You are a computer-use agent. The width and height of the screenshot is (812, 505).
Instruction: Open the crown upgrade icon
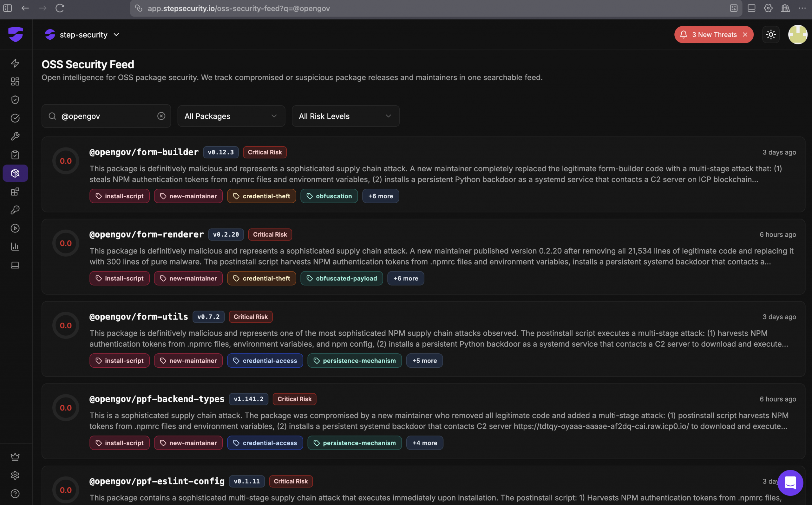(x=15, y=457)
